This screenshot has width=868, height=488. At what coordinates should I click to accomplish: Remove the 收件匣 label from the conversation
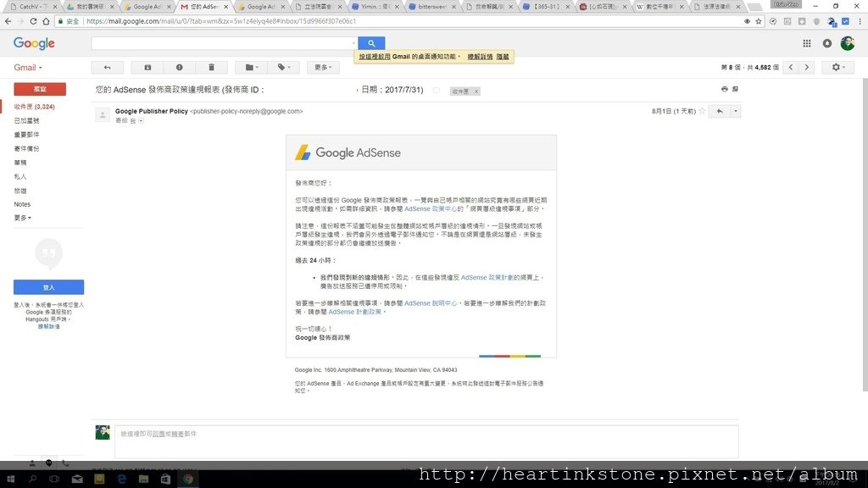click(476, 91)
